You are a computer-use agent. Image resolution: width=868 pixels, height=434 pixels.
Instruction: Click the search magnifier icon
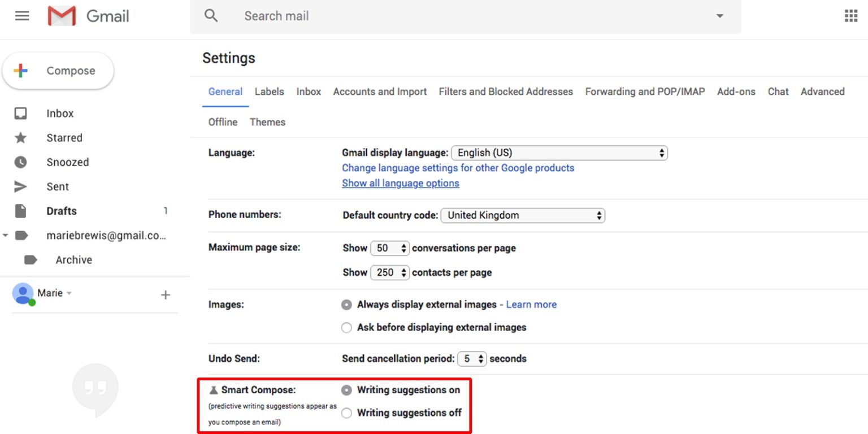(211, 16)
